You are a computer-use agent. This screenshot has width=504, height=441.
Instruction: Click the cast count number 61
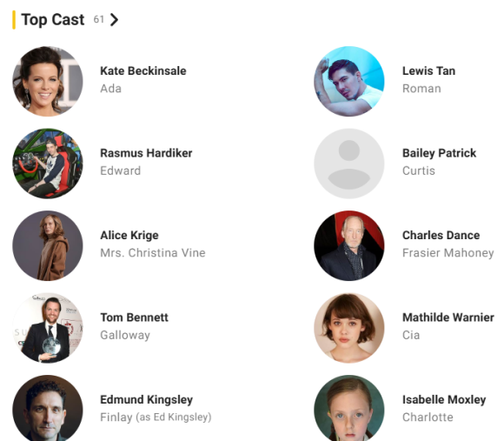(x=99, y=20)
